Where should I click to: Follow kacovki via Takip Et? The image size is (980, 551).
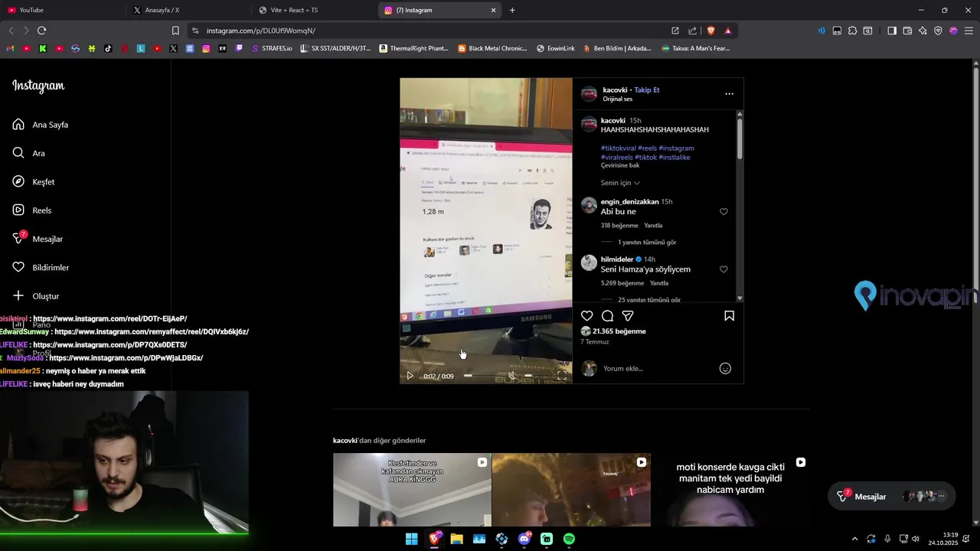pyautogui.click(x=647, y=90)
